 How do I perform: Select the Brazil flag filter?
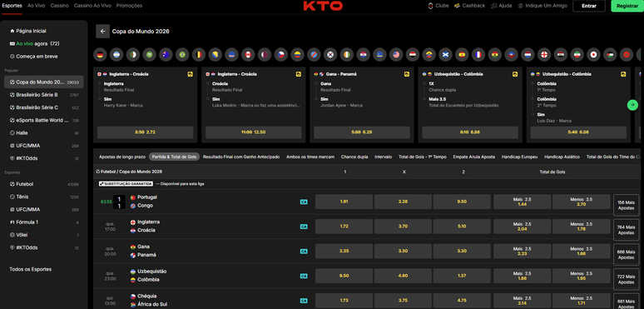(182, 55)
